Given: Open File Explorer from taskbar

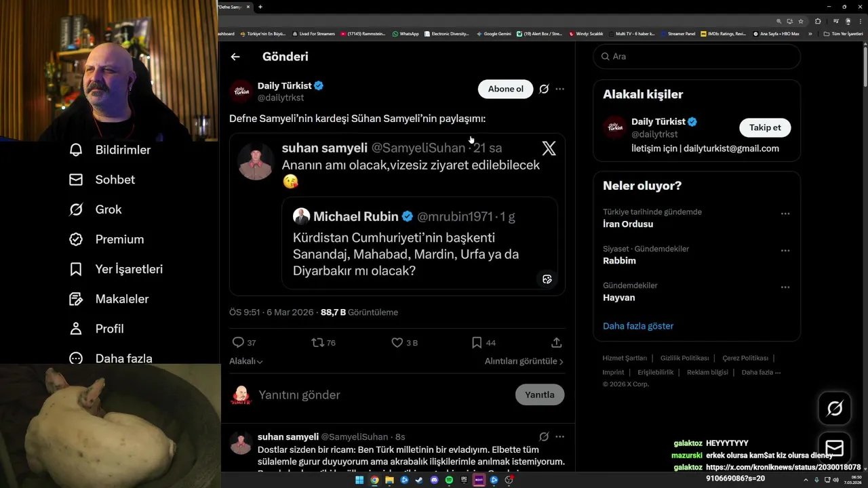Looking at the screenshot, I should [389, 480].
